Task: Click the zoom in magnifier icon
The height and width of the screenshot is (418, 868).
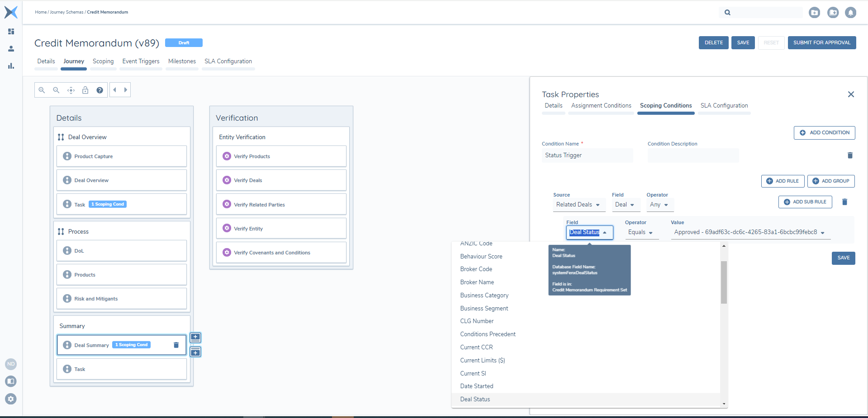Action: tap(42, 90)
